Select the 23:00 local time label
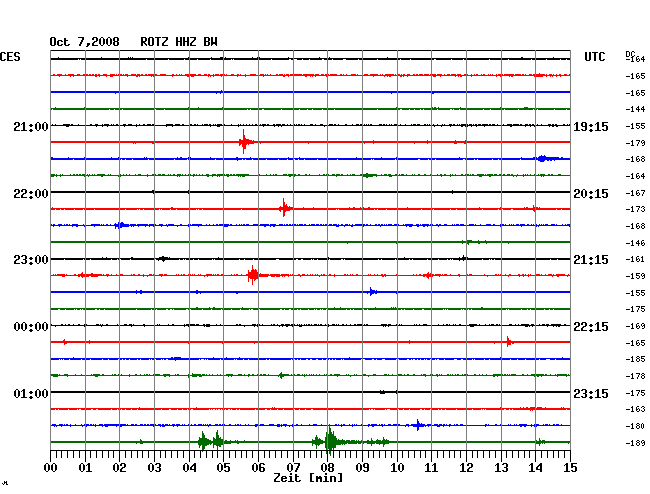This screenshot has height=494, width=650. (31, 260)
